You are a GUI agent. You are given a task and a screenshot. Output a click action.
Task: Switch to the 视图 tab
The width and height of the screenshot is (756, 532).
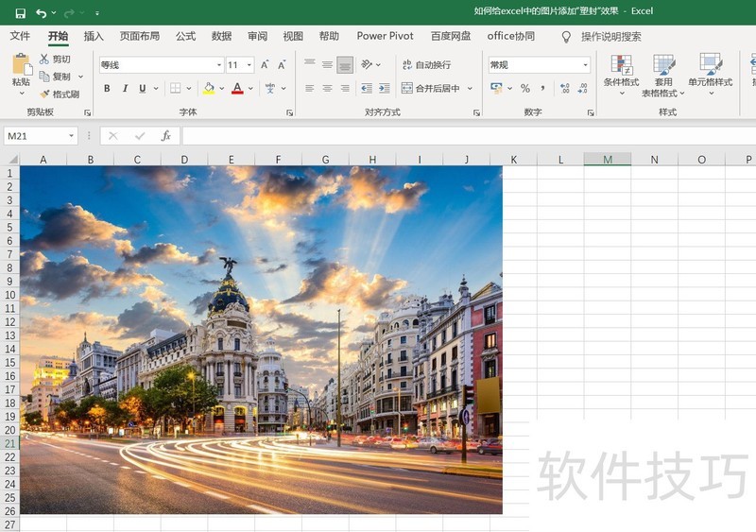coord(293,36)
